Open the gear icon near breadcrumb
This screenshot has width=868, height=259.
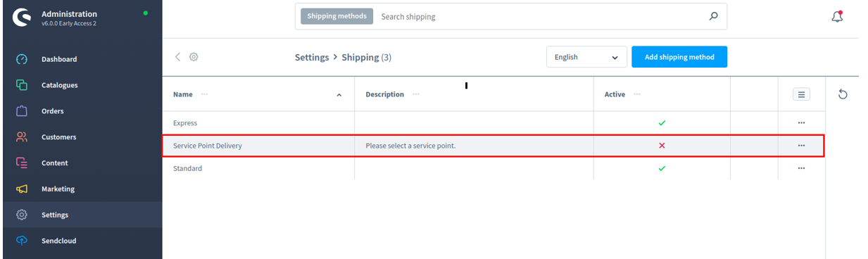(x=194, y=57)
